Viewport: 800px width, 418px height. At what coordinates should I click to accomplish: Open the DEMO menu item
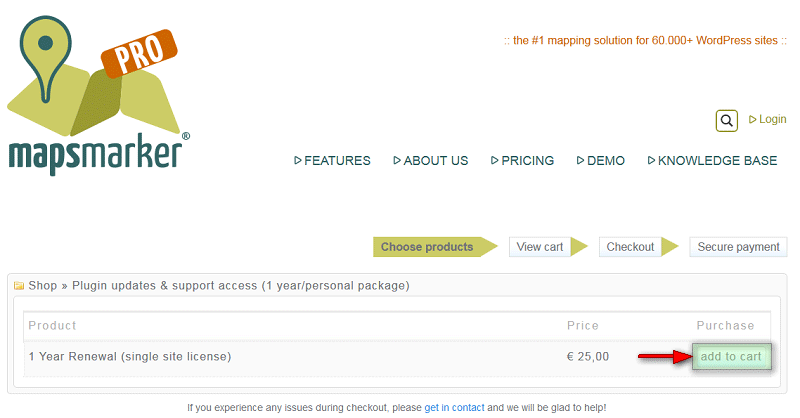(x=601, y=161)
